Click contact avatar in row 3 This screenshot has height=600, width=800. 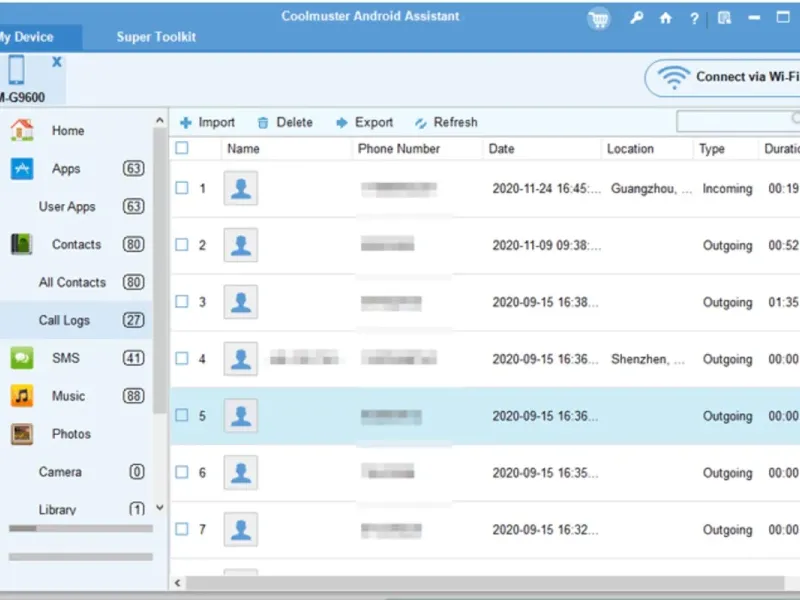coord(241,302)
